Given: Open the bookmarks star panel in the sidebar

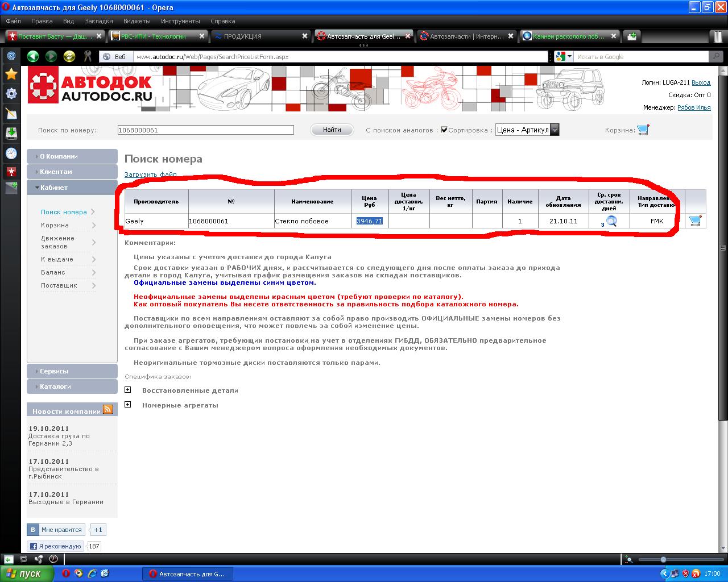Looking at the screenshot, I should pyautogui.click(x=11, y=74).
